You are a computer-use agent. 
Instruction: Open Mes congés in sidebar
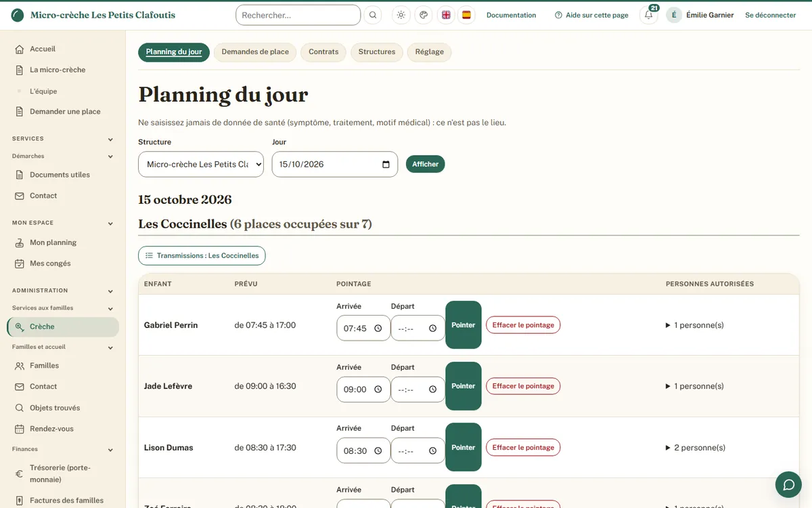(x=63, y=263)
